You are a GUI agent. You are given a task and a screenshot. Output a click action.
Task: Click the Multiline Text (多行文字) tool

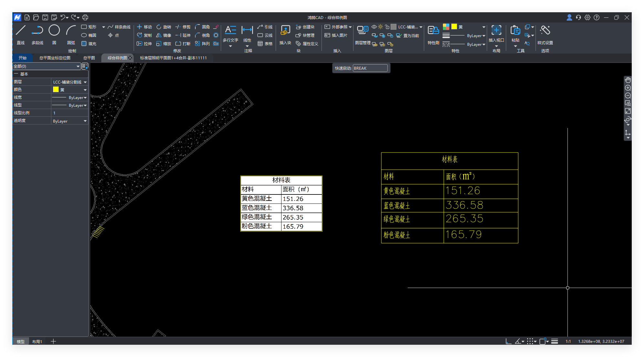coord(230,30)
